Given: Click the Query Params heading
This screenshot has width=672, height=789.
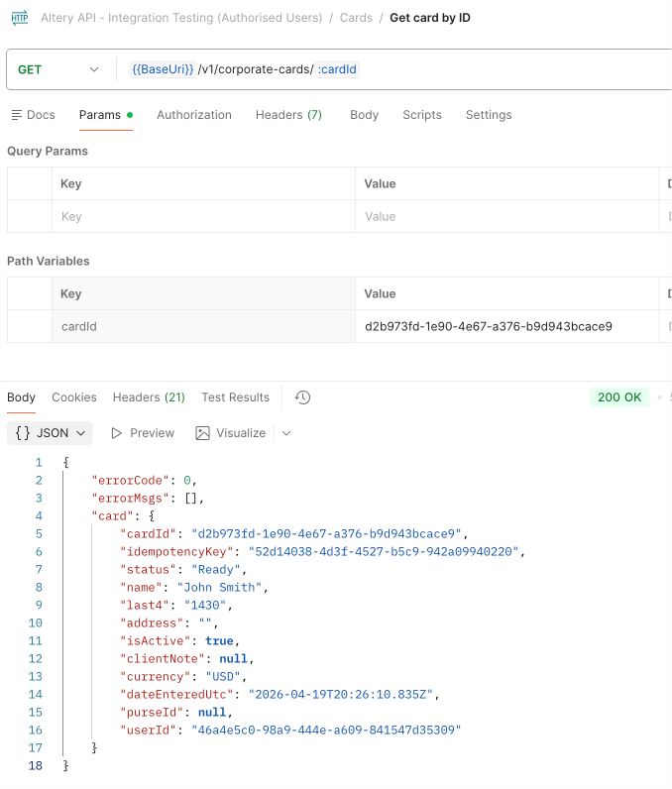Looking at the screenshot, I should 48,151.
